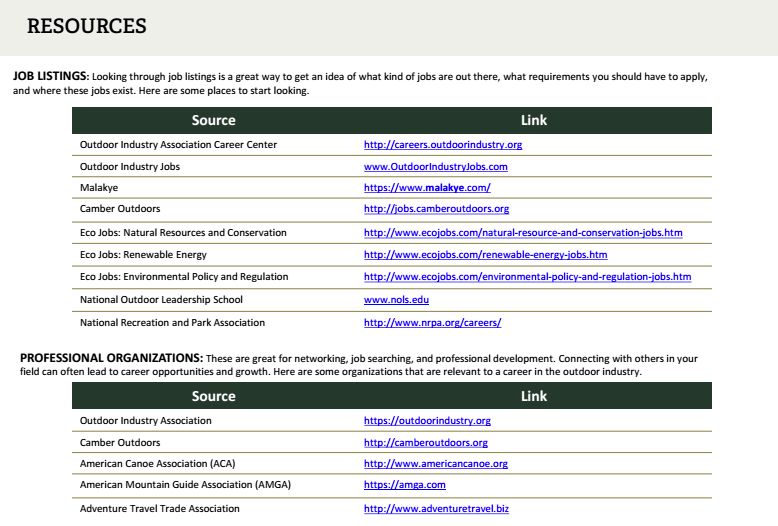Open the ecojobs environmental-policy-and-regulation-jobs link

[x=527, y=277]
